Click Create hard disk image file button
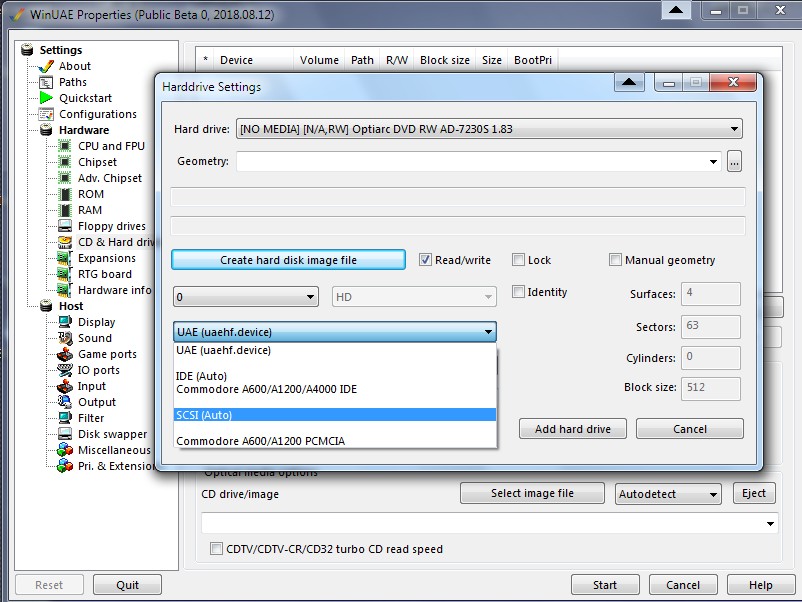 click(288, 260)
